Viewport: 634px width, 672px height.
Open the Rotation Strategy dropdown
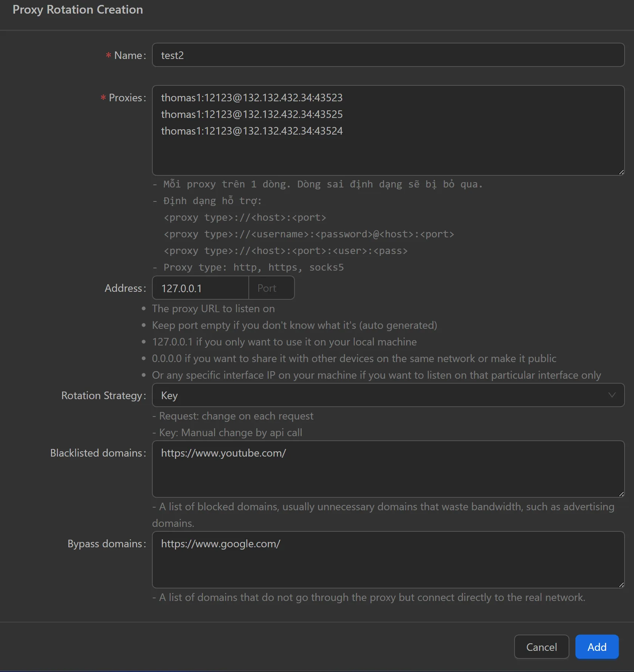pos(388,395)
